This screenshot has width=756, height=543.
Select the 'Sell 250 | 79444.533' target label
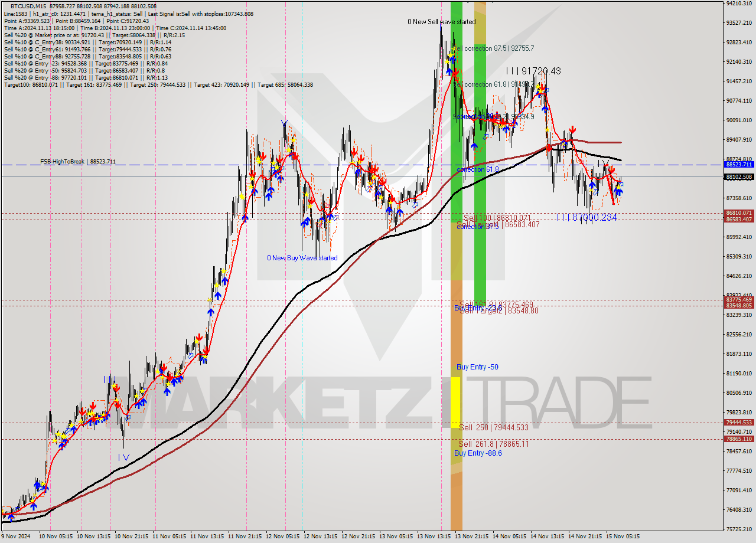[x=493, y=427]
